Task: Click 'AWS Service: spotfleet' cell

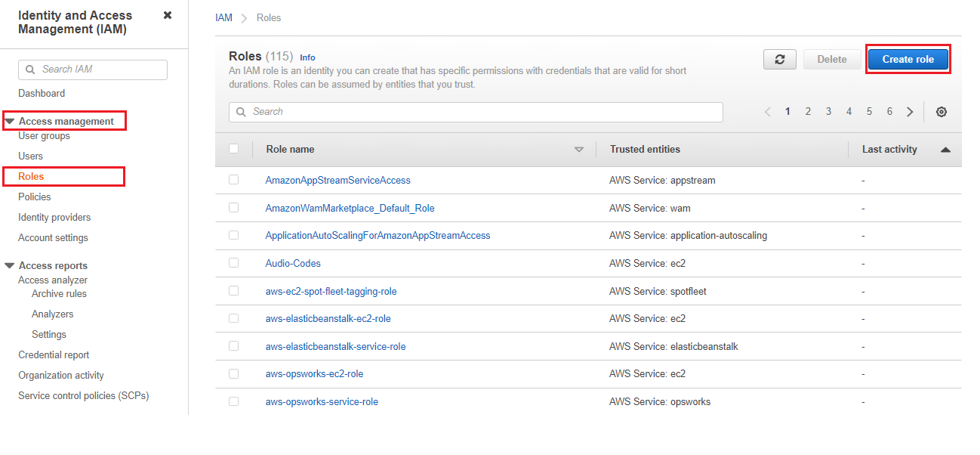Action: (658, 292)
